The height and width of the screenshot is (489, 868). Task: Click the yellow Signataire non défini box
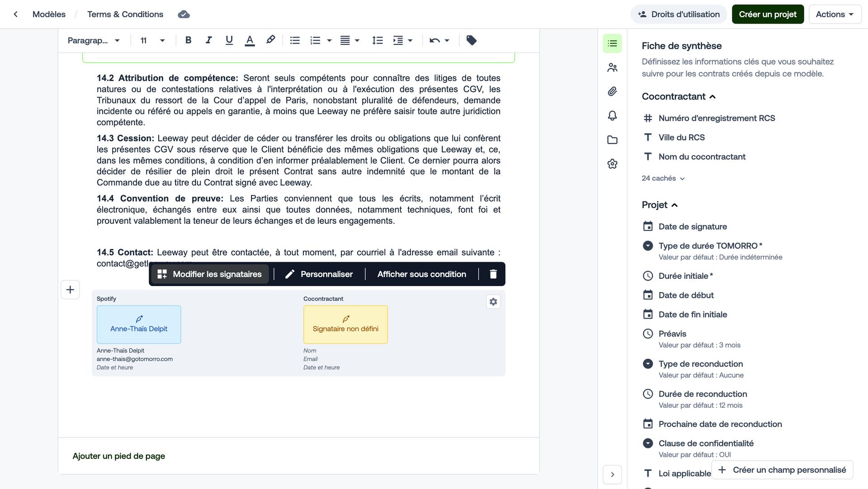pyautogui.click(x=345, y=324)
